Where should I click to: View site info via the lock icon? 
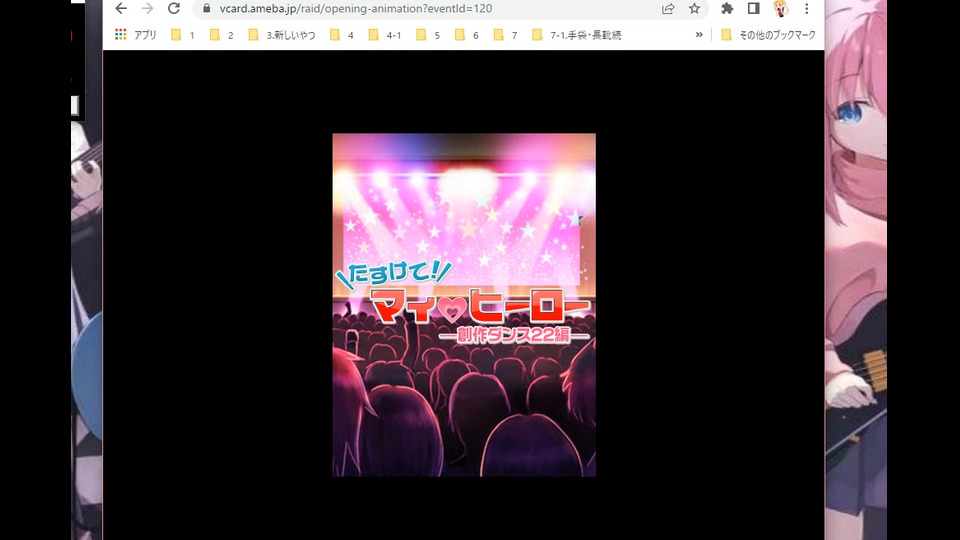pos(206,9)
